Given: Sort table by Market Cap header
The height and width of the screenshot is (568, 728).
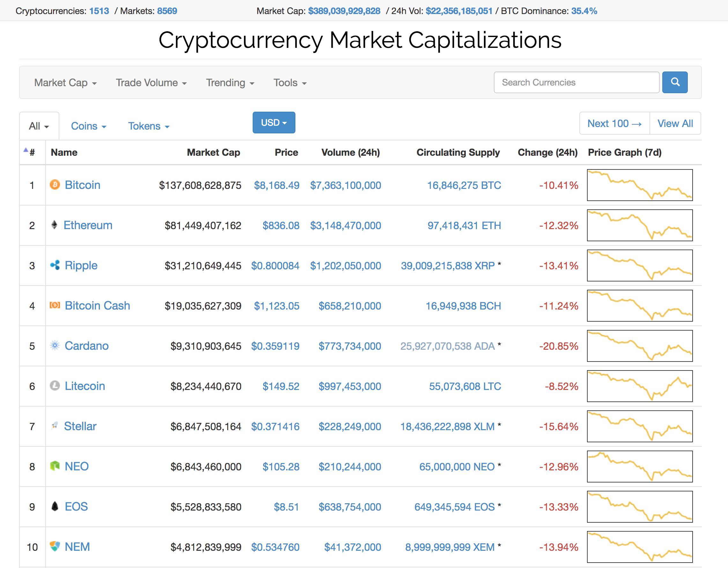Looking at the screenshot, I should (x=213, y=152).
